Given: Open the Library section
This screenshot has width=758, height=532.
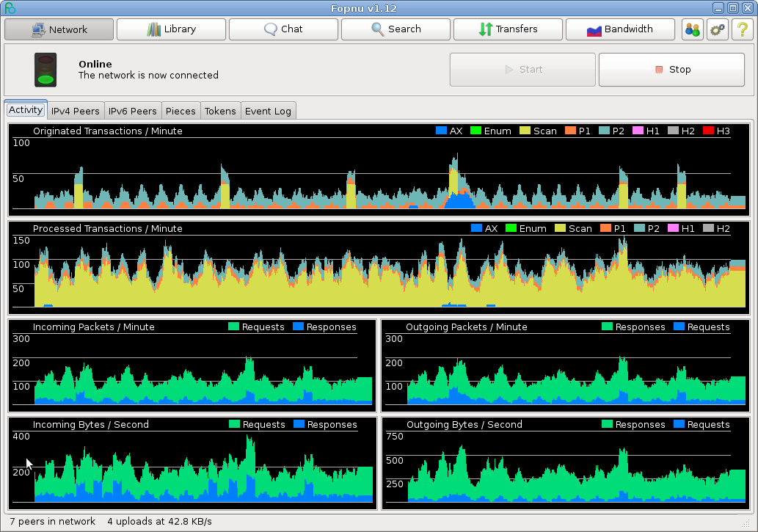Looking at the screenshot, I should click(171, 29).
